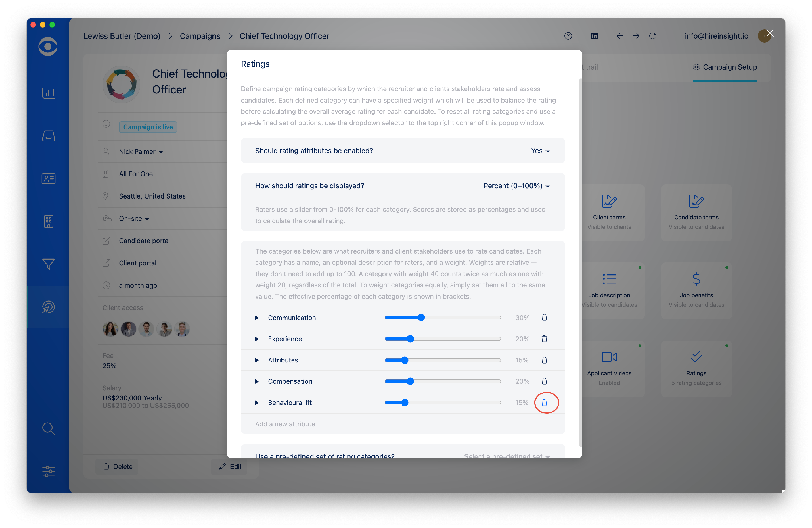Open the Percent (0–100%) display dropdown
This screenshot has height=528, width=812.
(x=516, y=186)
